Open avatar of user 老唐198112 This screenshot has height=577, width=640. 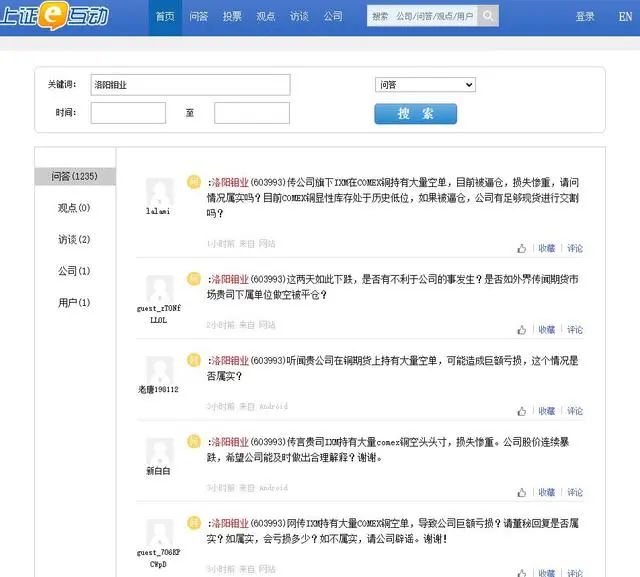point(159,370)
